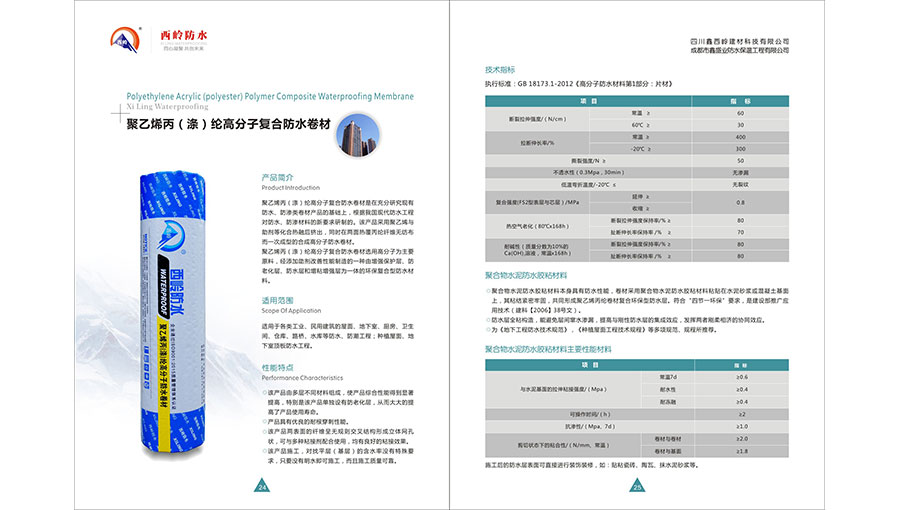The image size is (900, 510).
Task: Click the 技术指标 heading
Action: pyautogui.click(x=499, y=70)
